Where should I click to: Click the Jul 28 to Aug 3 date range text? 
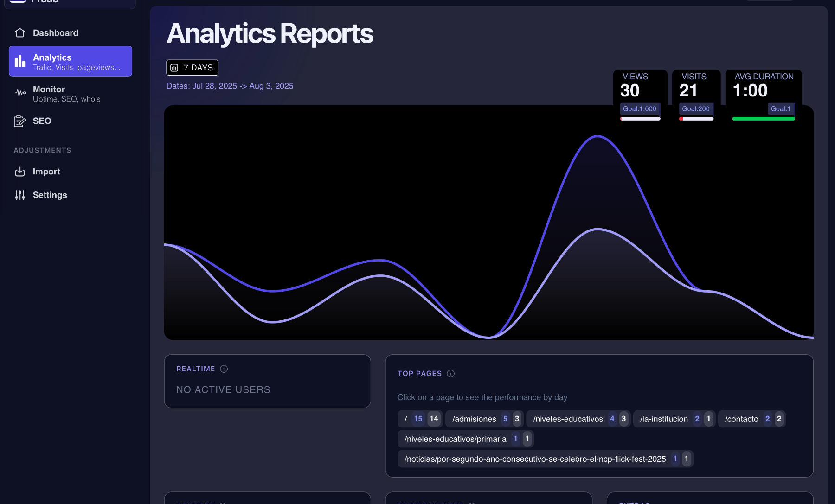[x=230, y=86]
